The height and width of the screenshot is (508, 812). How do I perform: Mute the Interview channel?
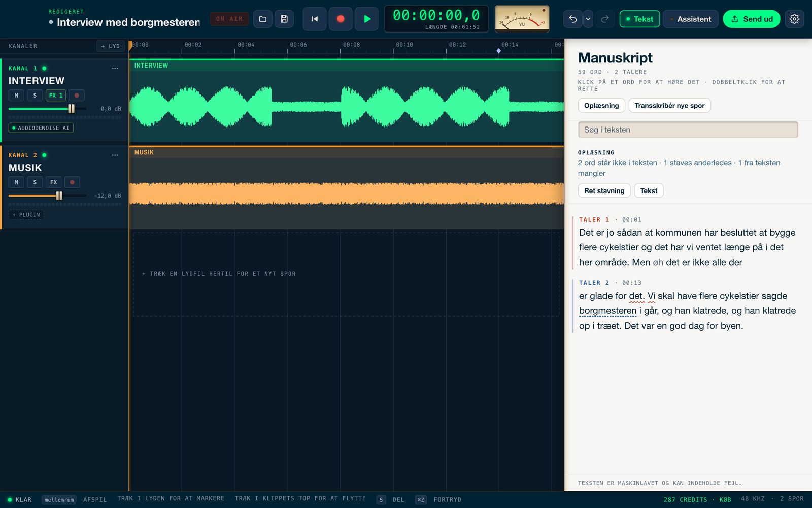tap(16, 96)
